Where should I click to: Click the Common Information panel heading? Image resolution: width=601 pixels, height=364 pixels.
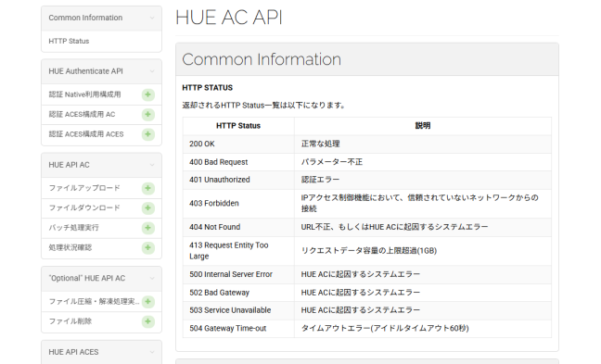click(262, 59)
